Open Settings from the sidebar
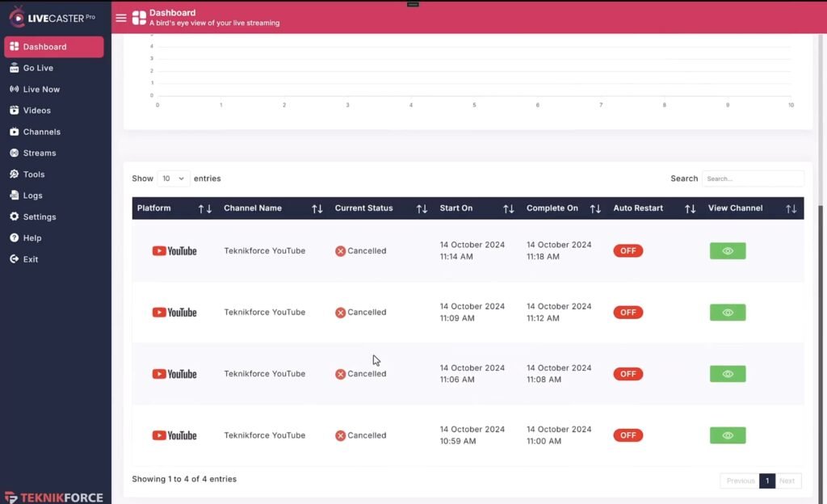Screen dimensions: 827x504 40,216
